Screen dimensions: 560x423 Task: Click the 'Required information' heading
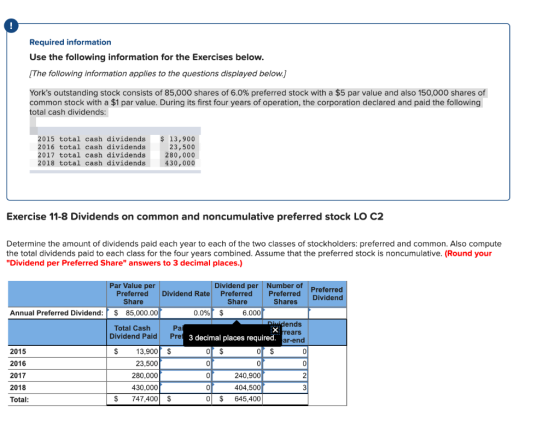pyautogui.click(x=70, y=42)
